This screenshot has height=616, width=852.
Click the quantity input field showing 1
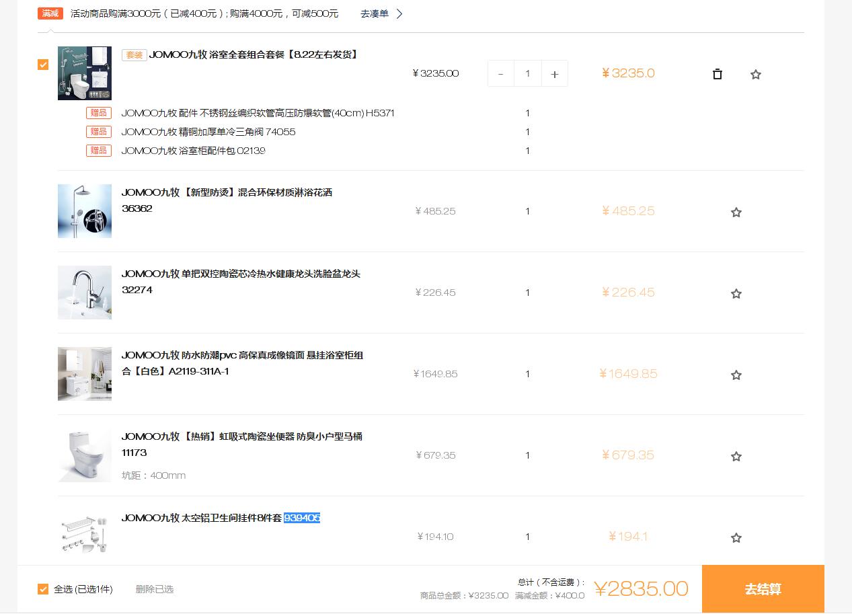528,74
